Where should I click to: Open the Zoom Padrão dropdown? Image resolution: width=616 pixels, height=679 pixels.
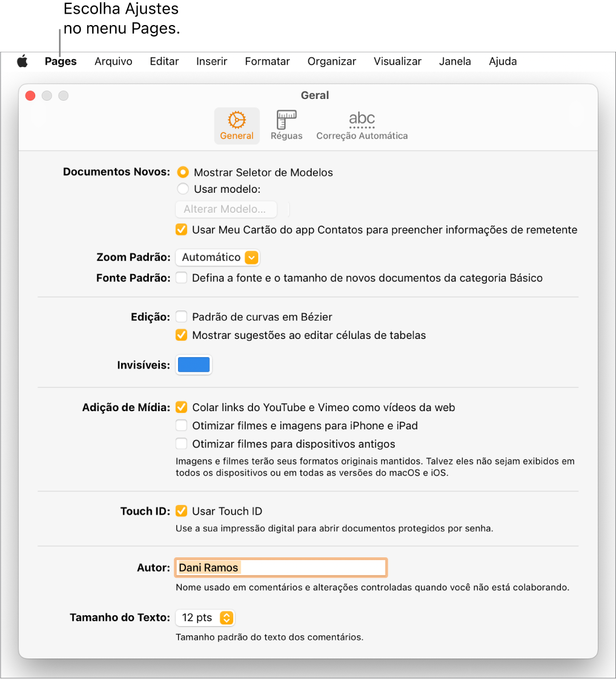tap(217, 257)
